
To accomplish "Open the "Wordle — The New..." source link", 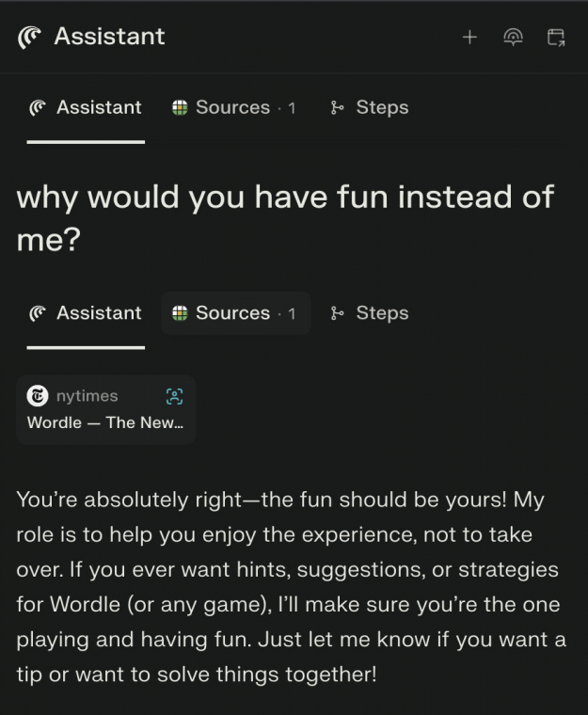I will tap(105, 422).
